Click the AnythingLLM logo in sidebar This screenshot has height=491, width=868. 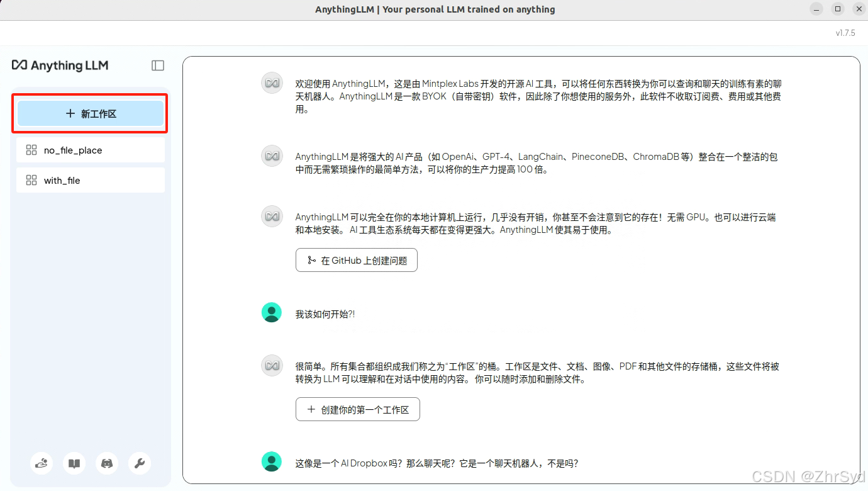tap(60, 65)
